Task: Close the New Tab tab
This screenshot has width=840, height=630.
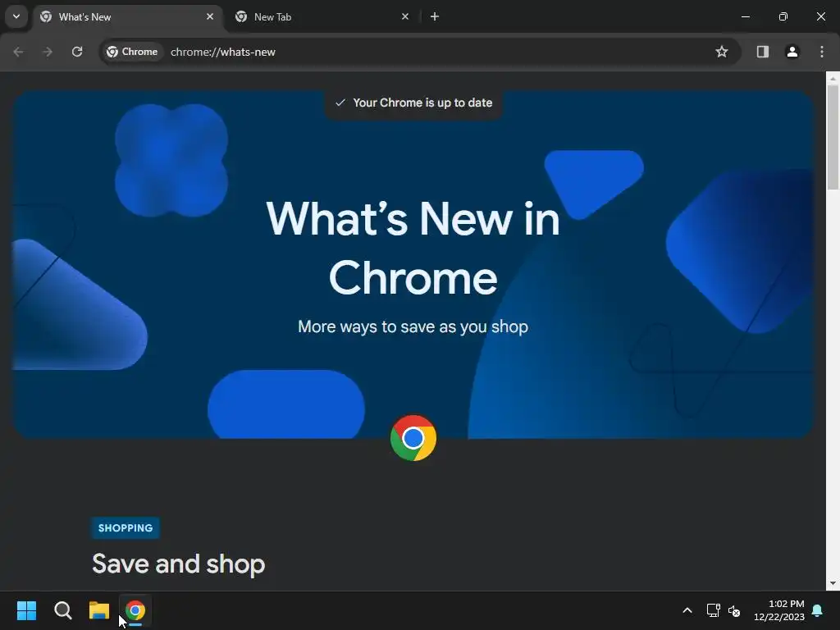Action: 405,16
